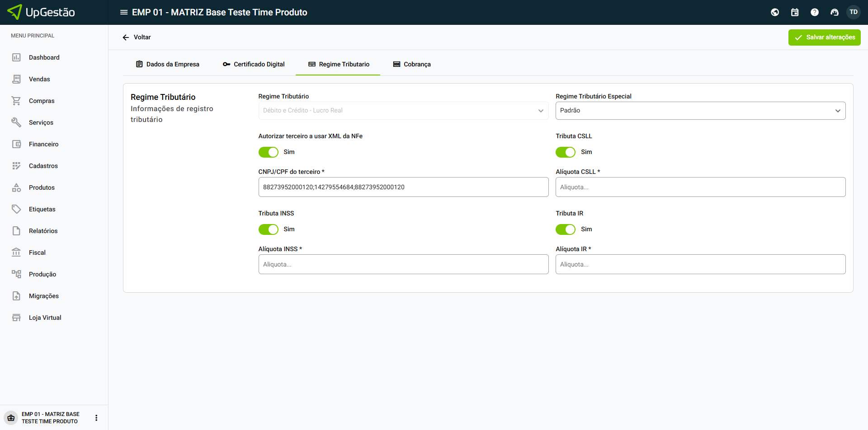Open the Regime Tributário dropdown
The image size is (868, 430).
coord(403,111)
